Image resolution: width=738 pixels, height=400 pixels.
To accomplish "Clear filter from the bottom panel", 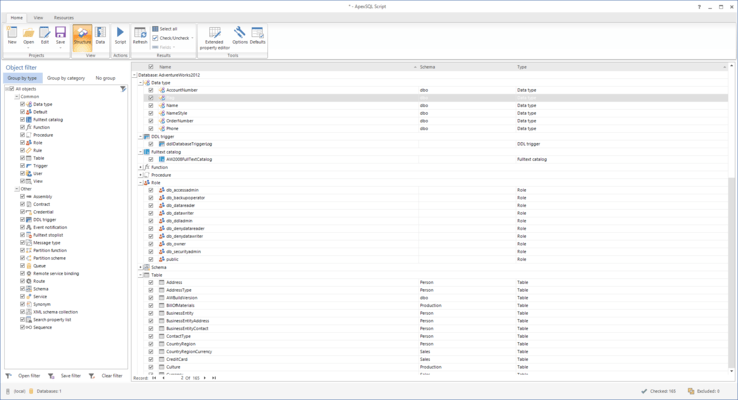I will 106,376.
